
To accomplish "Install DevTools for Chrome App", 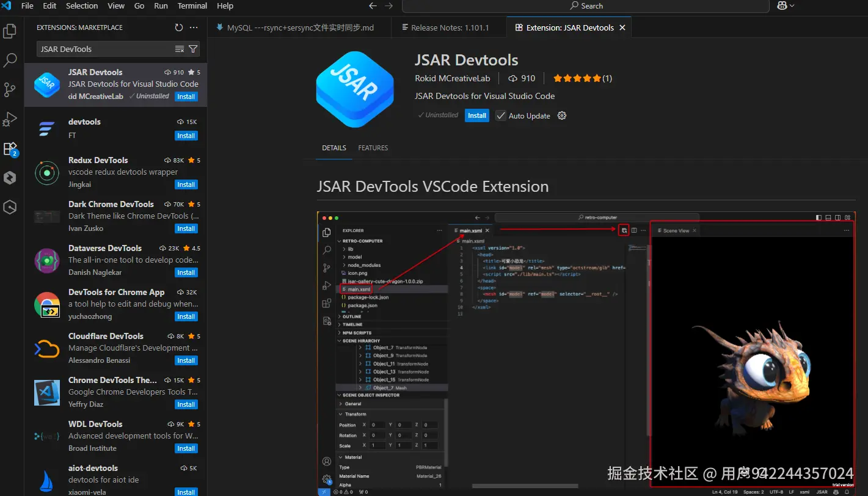I will [186, 316].
